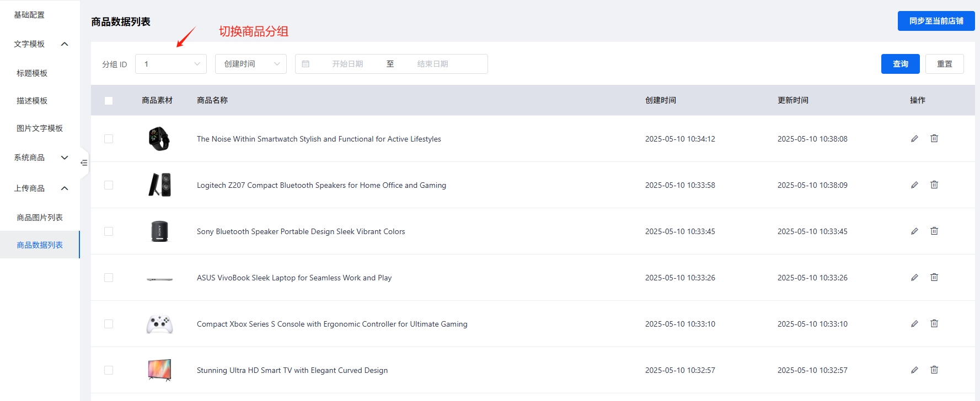This screenshot has height=401, width=980.
Task: Open the 创建时间 filter dropdown
Action: tap(251, 64)
